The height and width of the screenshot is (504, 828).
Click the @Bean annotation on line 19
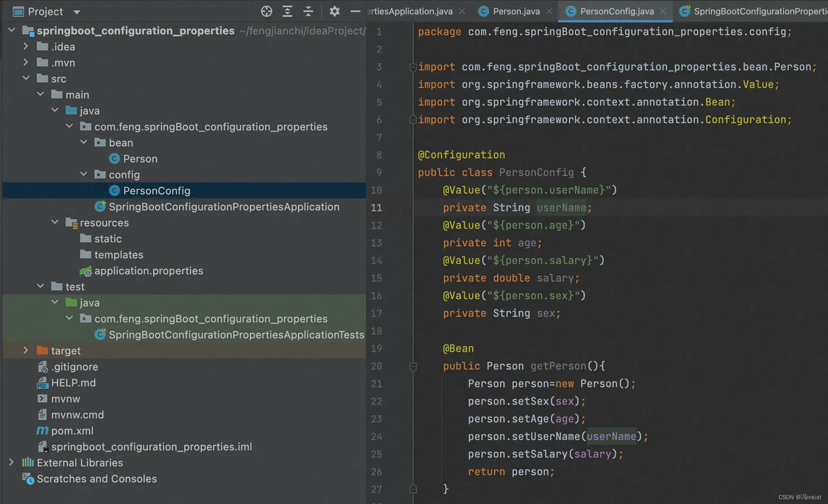(x=458, y=348)
